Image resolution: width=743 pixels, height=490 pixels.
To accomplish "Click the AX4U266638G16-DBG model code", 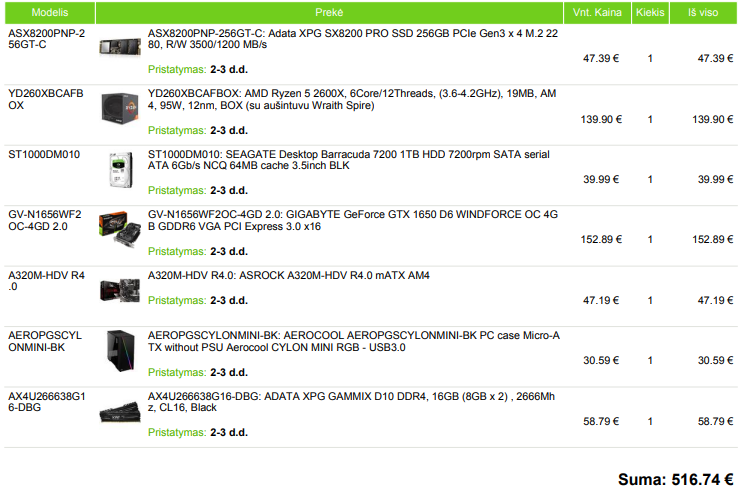I will (46, 402).
